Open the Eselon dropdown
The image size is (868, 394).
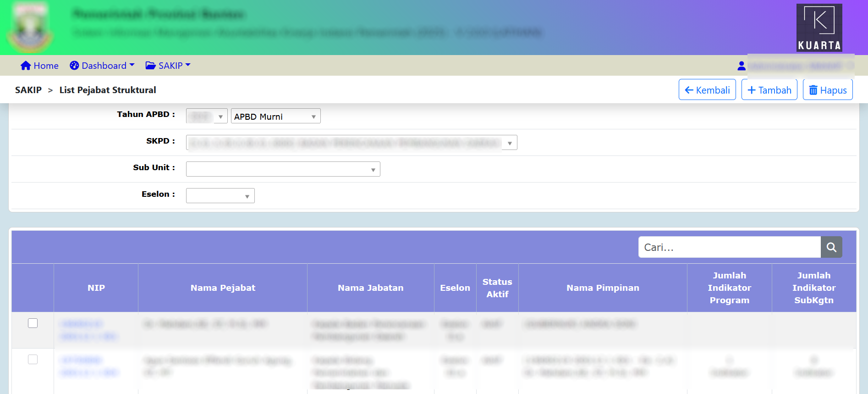pyautogui.click(x=220, y=196)
